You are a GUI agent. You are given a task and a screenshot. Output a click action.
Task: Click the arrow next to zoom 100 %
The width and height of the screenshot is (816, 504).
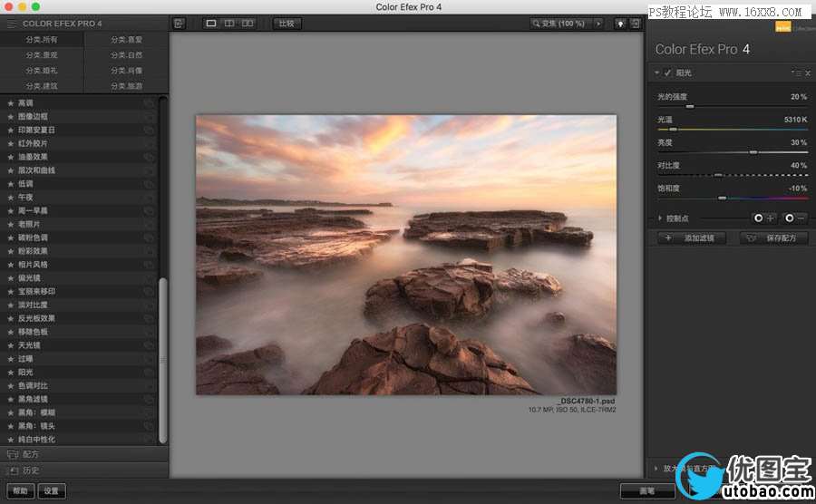point(598,24)
